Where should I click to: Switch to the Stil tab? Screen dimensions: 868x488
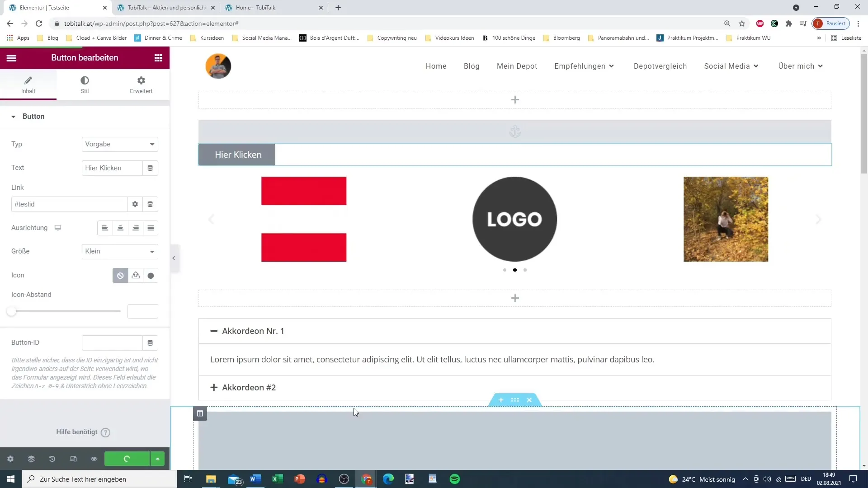pos(85,85)
